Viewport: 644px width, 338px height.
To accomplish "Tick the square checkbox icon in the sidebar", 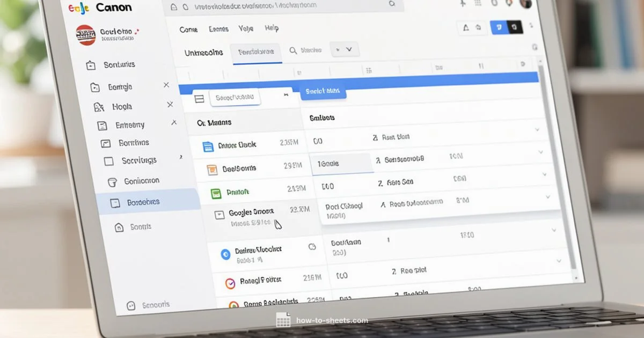I will tap(109, 161).
